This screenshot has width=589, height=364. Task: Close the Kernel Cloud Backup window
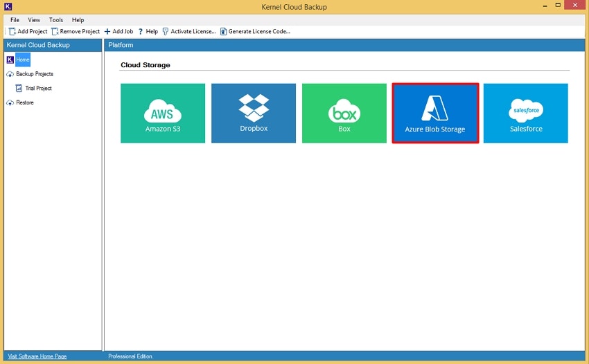575,5
